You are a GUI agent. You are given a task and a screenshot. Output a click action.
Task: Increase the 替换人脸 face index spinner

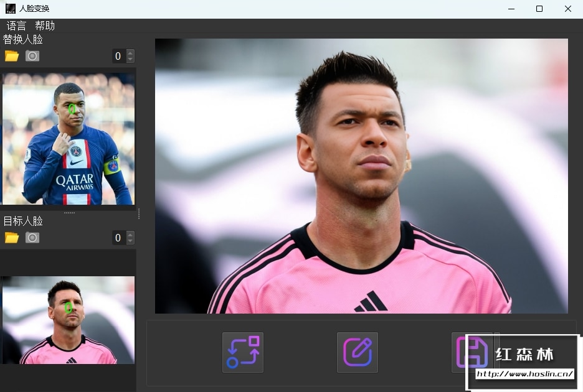[130, 53]
